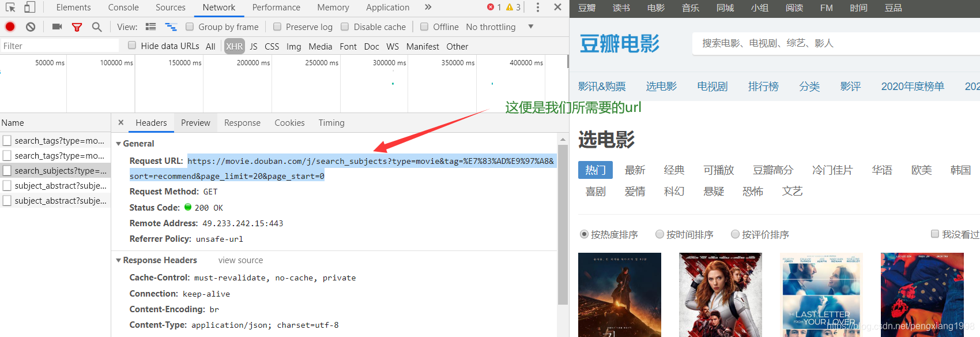Toggle the device toolbar icon

tap(29, 8)
